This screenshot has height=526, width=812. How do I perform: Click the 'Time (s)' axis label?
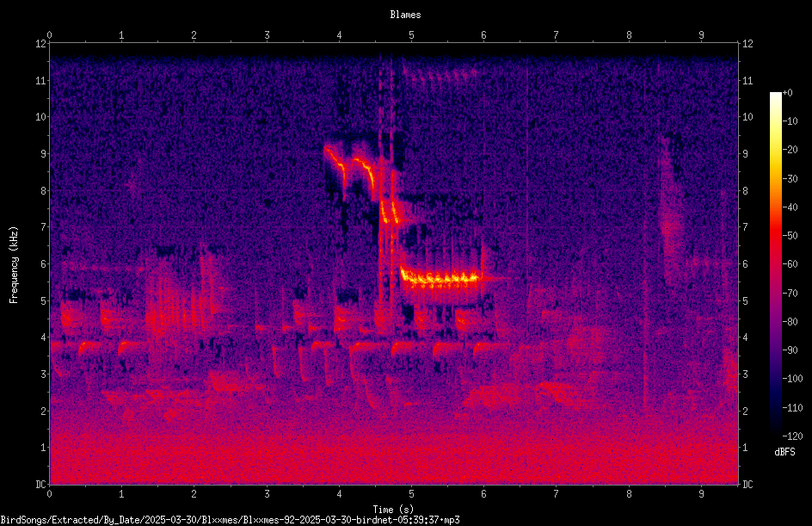click(393, 510)
